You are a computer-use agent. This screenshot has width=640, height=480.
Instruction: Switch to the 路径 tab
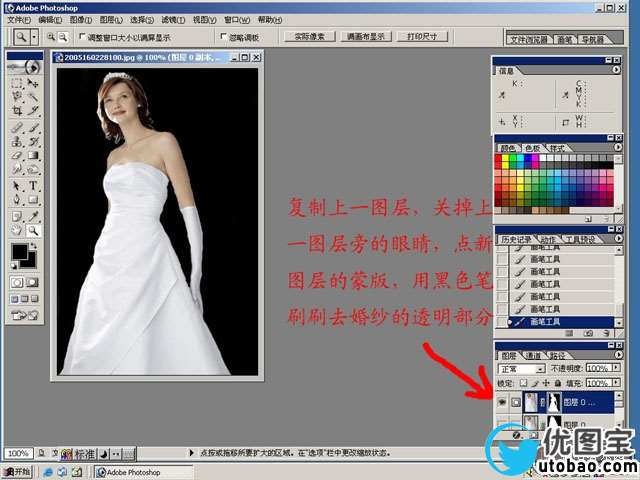click(558, 356)
